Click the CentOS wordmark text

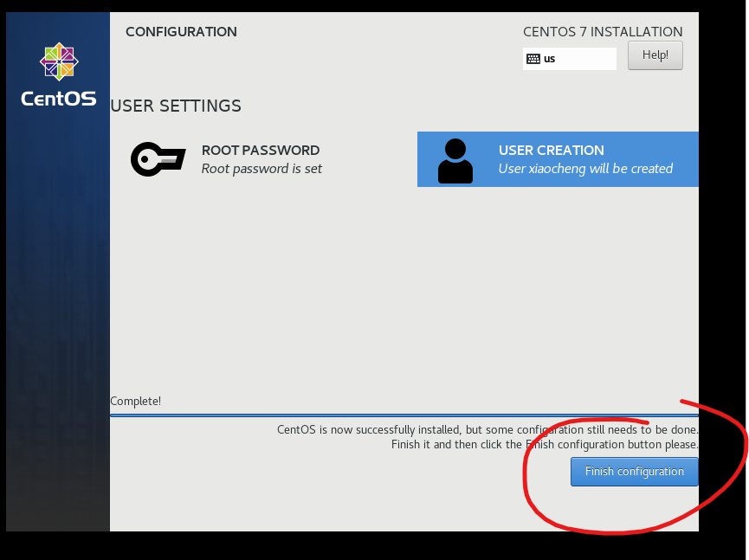tap(59, 99)
